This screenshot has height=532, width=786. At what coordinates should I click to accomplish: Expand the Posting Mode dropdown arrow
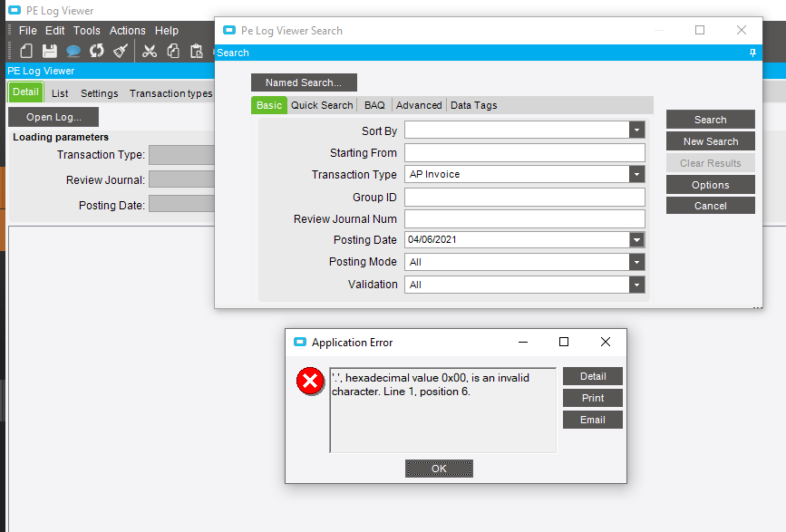pos(636,262)
